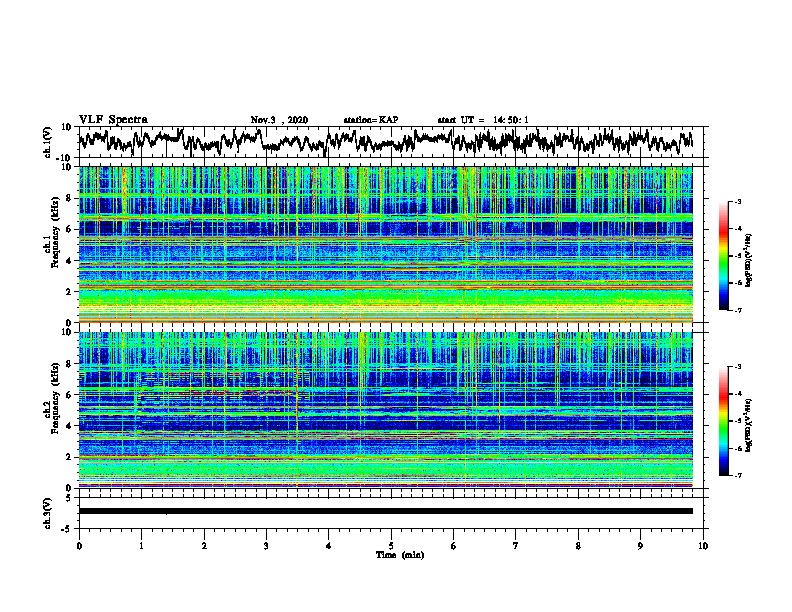792x612 pixels.
Task: Click the 8 kHz tick on ch.2 frequency axis
Action: coord(69,364)
